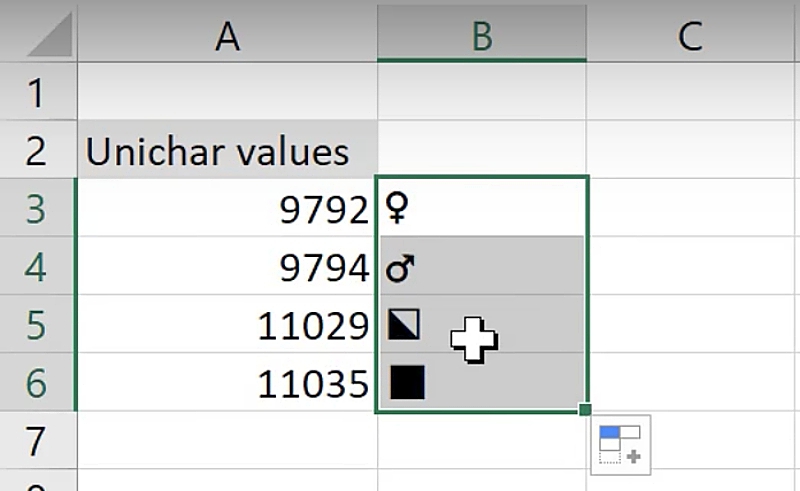Click the female symbol cell

click(482, 209)
